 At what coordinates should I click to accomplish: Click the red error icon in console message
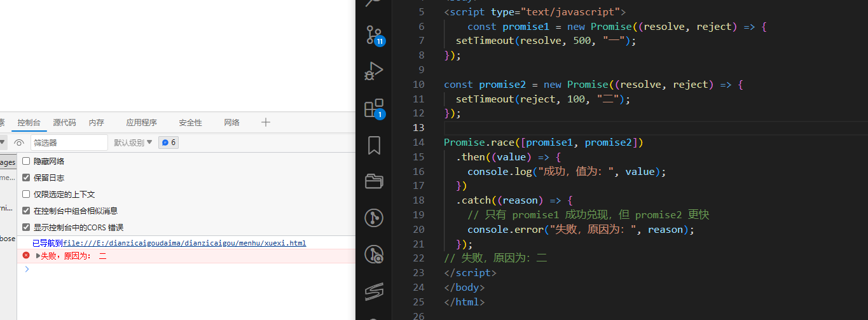coord(26,255)
